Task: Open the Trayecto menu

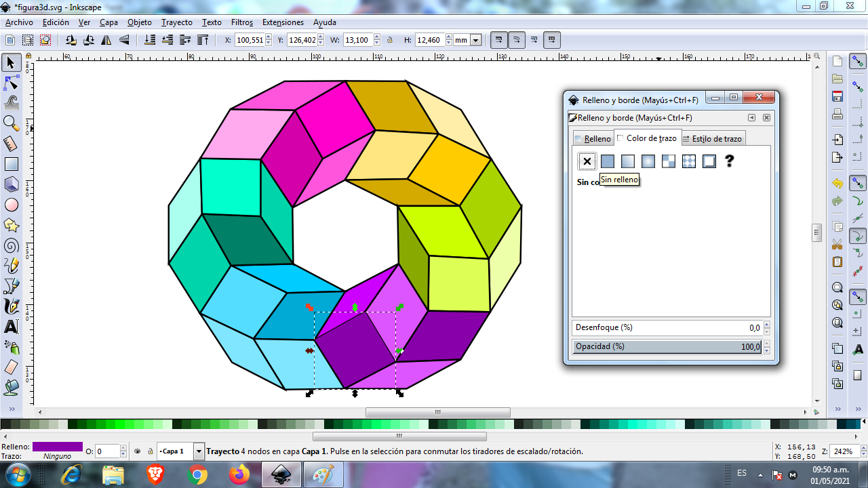Action: (x=177, y=22)
